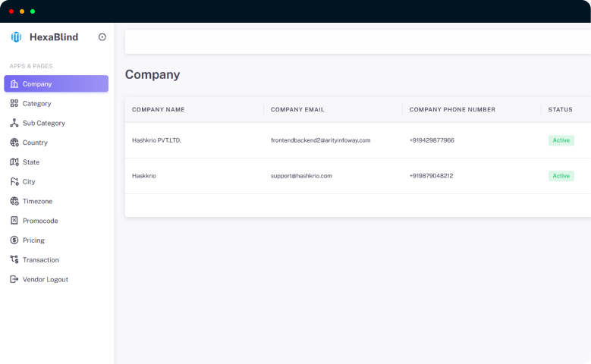Click the State map icon
Image resolution: width=591 pixels, height=364 pixels.
(x=14, y=162)
